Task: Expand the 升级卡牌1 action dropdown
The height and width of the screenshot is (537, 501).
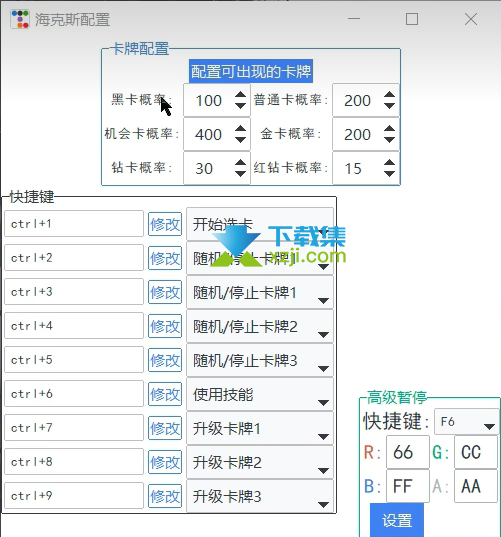Action: pyautogui.click(x=260, y=428)
